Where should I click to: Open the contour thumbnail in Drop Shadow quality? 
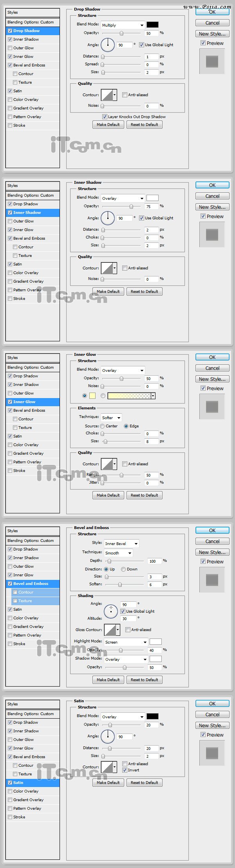[109, 95]
